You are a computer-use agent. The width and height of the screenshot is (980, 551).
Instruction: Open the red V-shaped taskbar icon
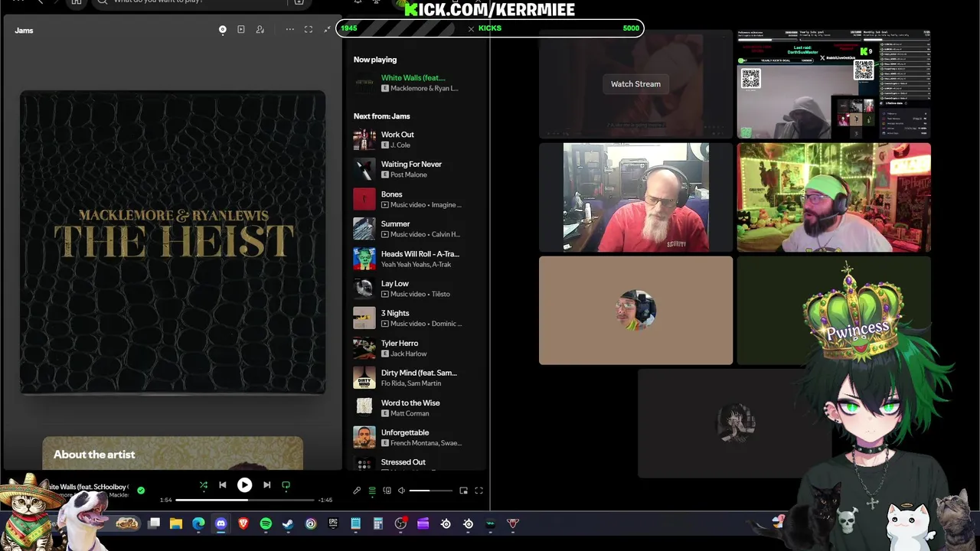point(513,523)
